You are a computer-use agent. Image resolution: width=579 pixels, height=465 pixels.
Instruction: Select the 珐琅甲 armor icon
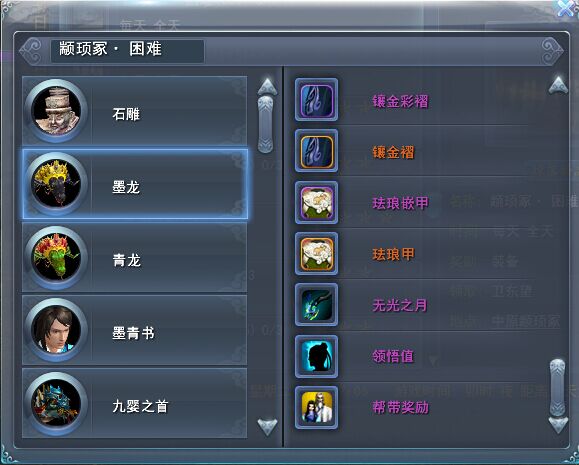316,253
